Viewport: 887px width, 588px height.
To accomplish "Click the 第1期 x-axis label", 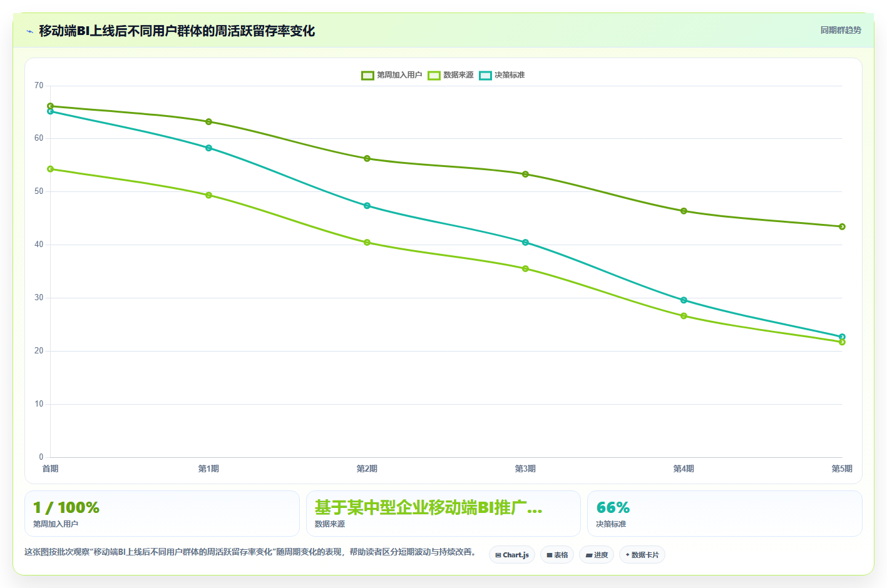I will point(208,469).
